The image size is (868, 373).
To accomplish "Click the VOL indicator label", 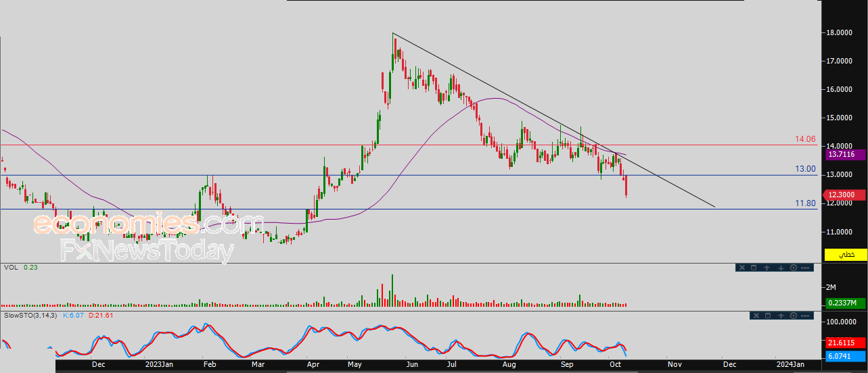I will pos(11,268).
